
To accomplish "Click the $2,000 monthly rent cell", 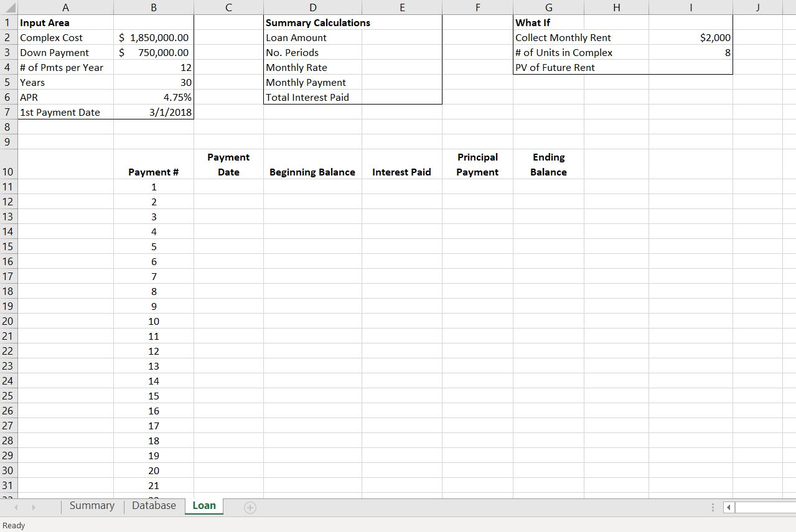I will (x=690, y=37).
